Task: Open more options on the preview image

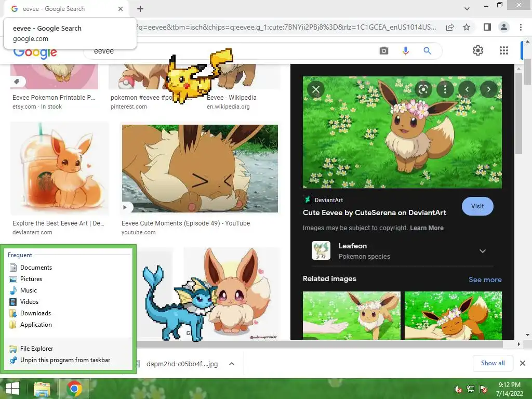Action: coord(445,89)
